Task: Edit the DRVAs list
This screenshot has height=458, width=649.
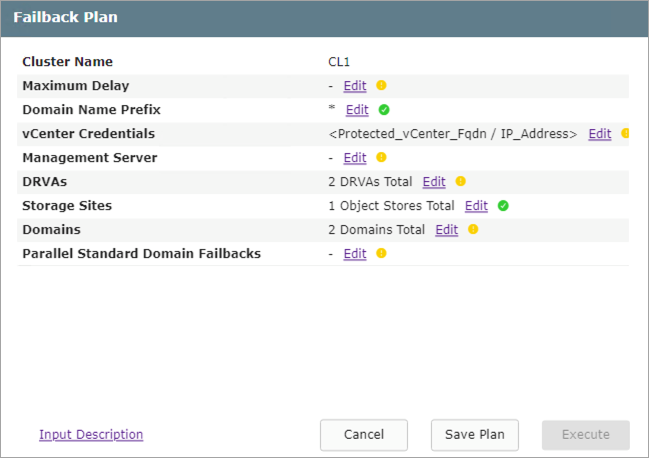Action: click(434, 182)
